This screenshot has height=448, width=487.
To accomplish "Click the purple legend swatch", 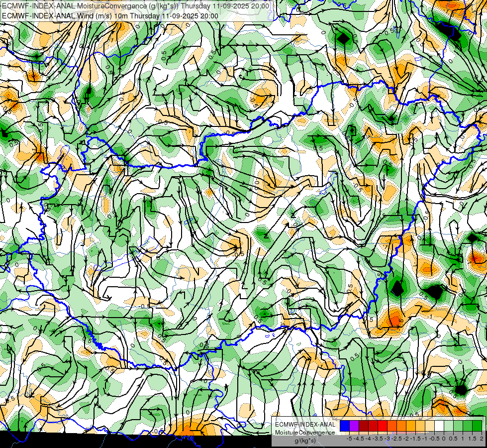I will [354, 426].
